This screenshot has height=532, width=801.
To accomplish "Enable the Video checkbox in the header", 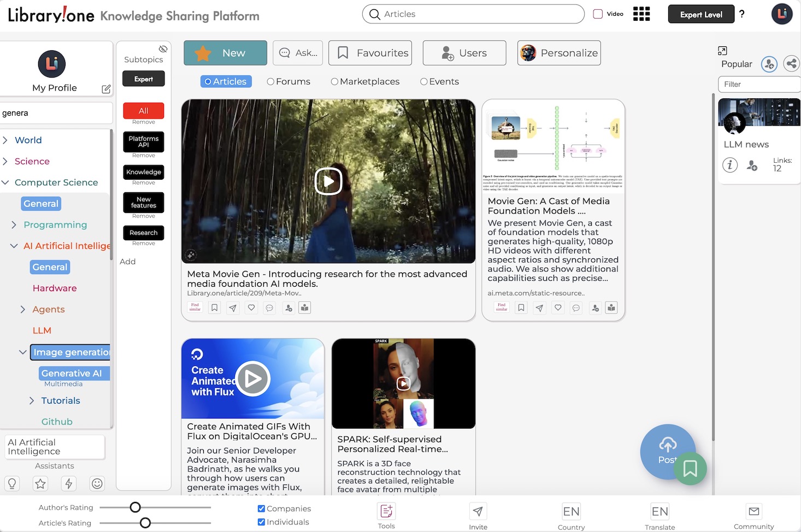I will coord(598,14).
